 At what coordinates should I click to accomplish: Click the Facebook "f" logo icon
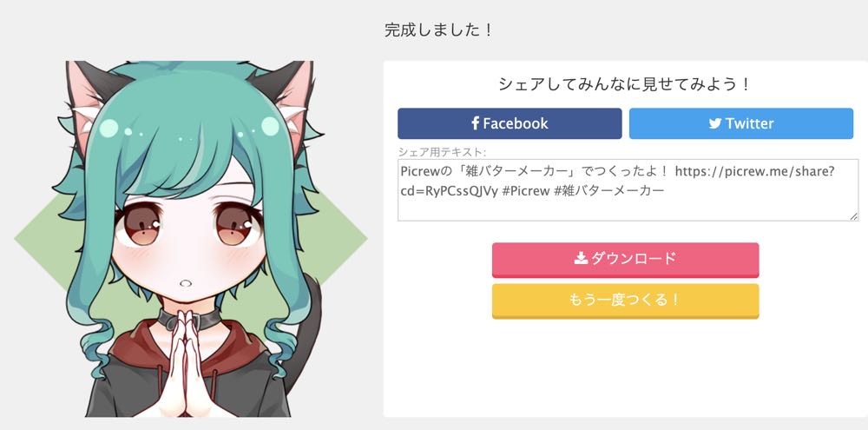(x=475, y=123)
